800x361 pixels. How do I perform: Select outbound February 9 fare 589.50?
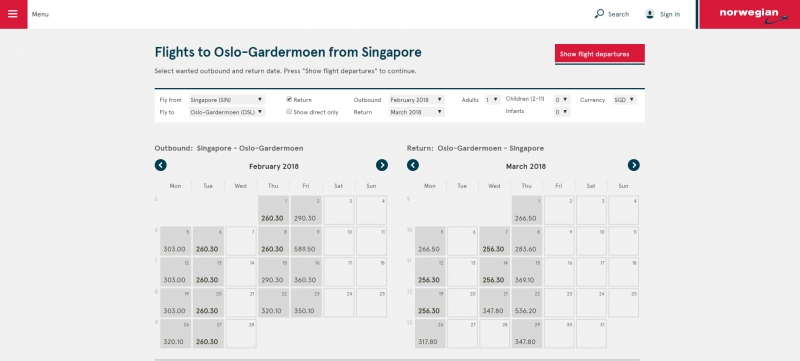pos(306,241)
